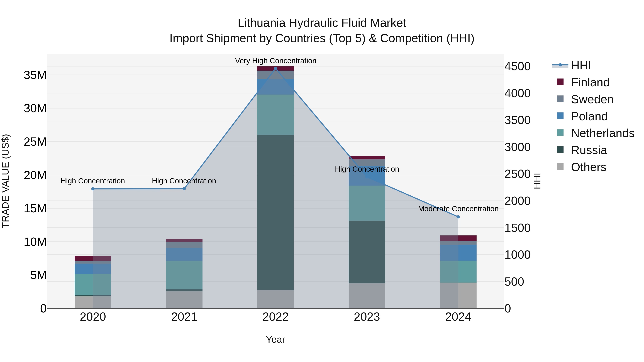This screenshot has height=362, width=644.
Task: Click the 1000 right axis tick label
Action: pyautogui.click(x=518, y=255)
